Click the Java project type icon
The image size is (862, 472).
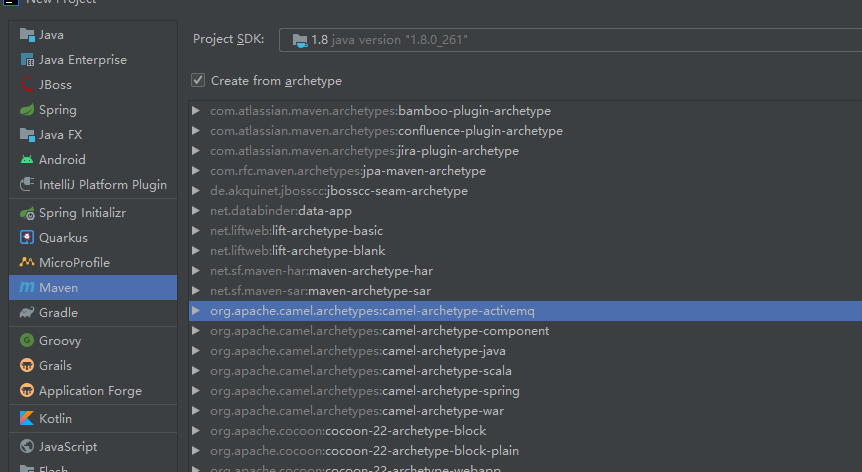pos(27,35)
